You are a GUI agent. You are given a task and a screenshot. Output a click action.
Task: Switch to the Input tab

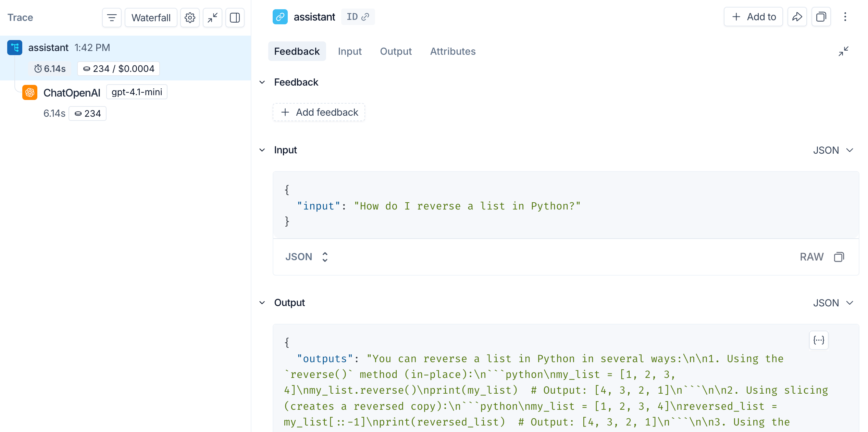(349, 51)
